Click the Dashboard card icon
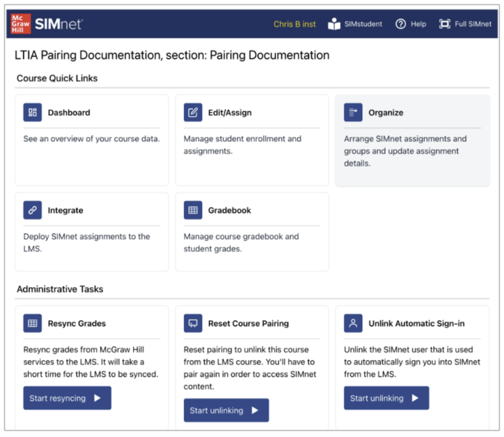 [x=32, y=112]
